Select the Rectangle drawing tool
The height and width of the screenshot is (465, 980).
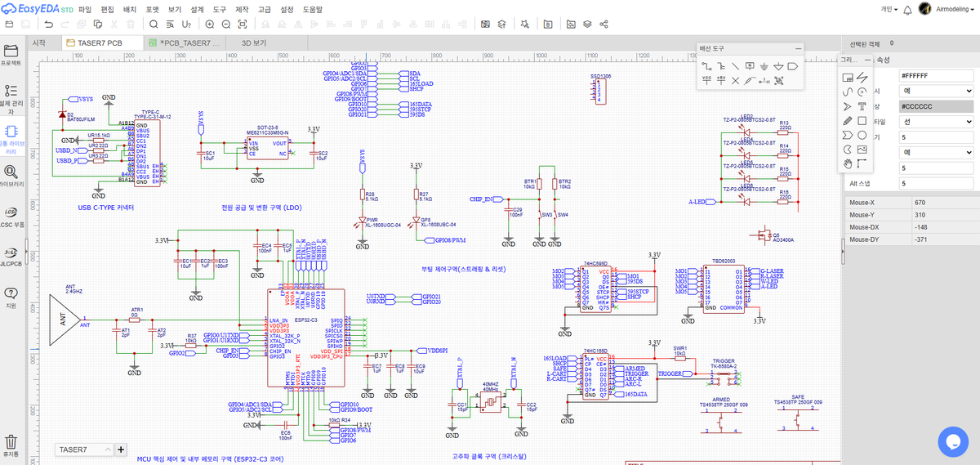[x=862, y=121]
